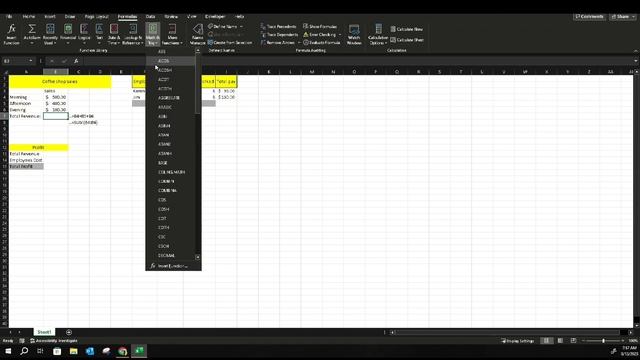The height and width of the screenshot is (360, 640).
Task: Open the Remove Arrows dropdown arrow
Action: (x=299, y=42)
